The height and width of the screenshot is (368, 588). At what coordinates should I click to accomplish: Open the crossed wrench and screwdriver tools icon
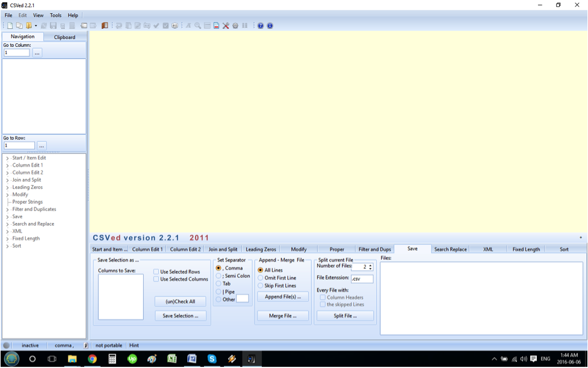[x=226, y=25]
